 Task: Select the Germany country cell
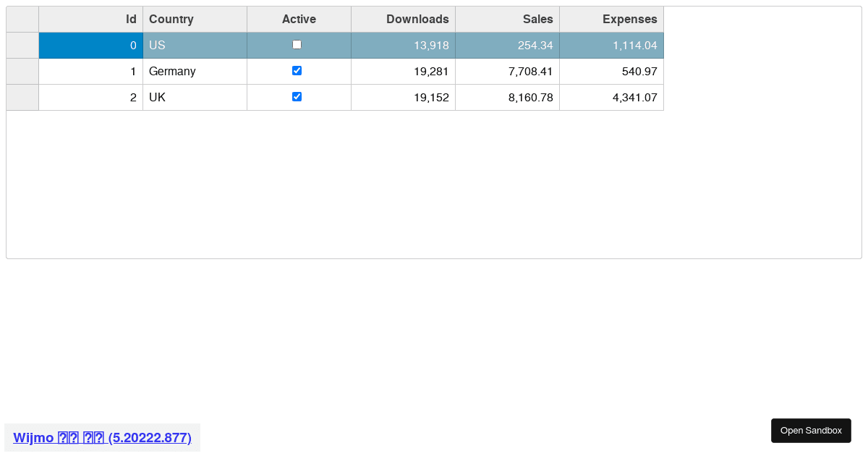click(x=195, y=71)
